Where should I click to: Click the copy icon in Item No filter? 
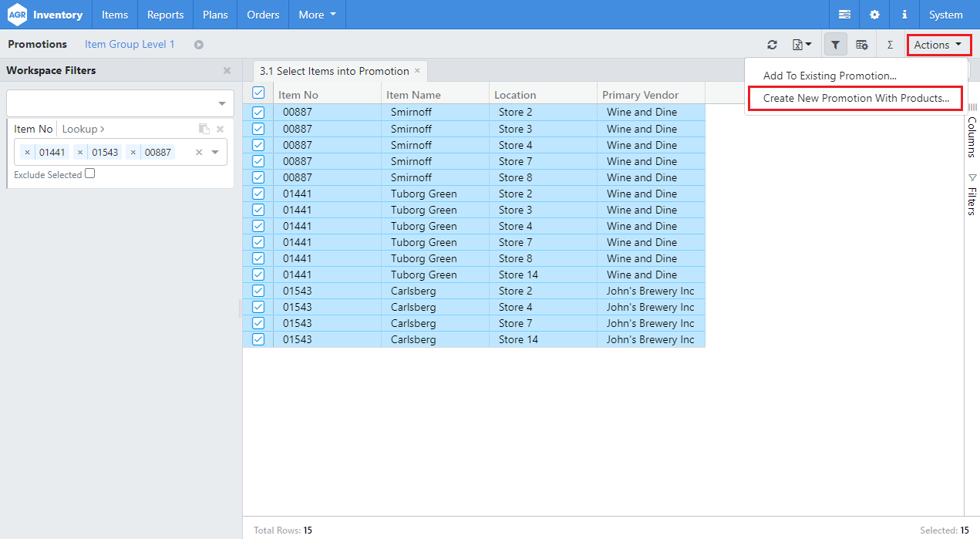tap(204, 129)
